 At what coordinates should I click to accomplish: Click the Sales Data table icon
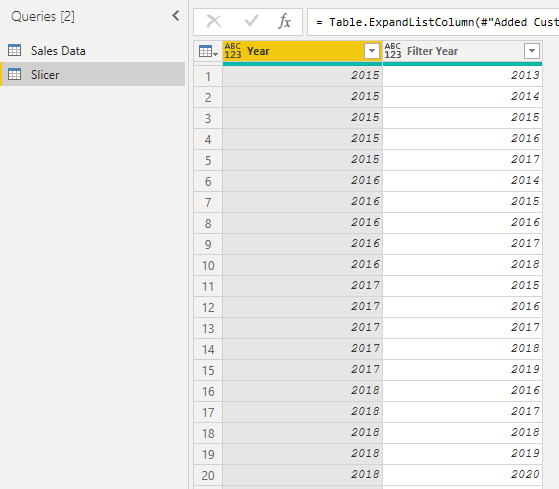[15, 50]
